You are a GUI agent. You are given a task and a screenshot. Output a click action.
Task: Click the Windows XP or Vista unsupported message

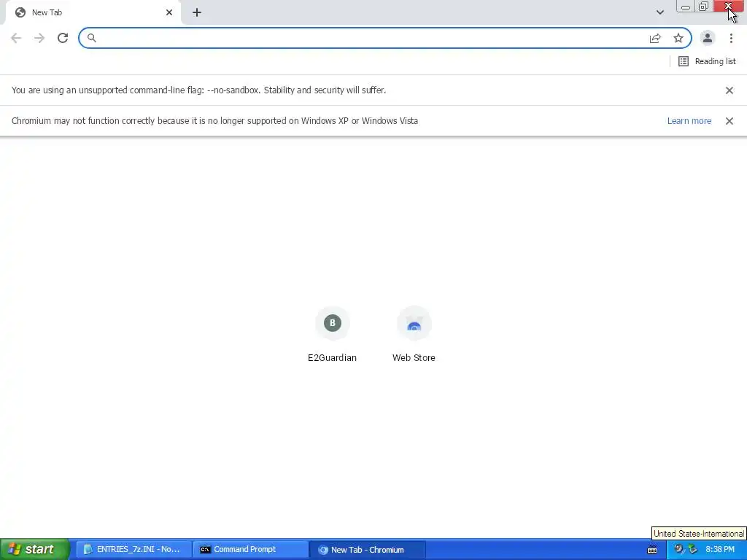click(x=214, y=121)
